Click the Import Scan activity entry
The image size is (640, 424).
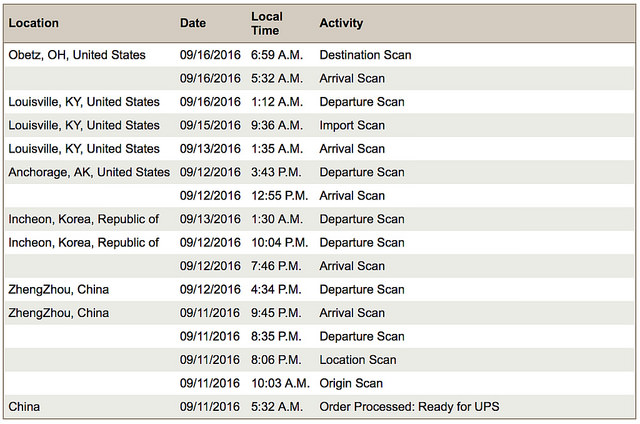(352, 125)
